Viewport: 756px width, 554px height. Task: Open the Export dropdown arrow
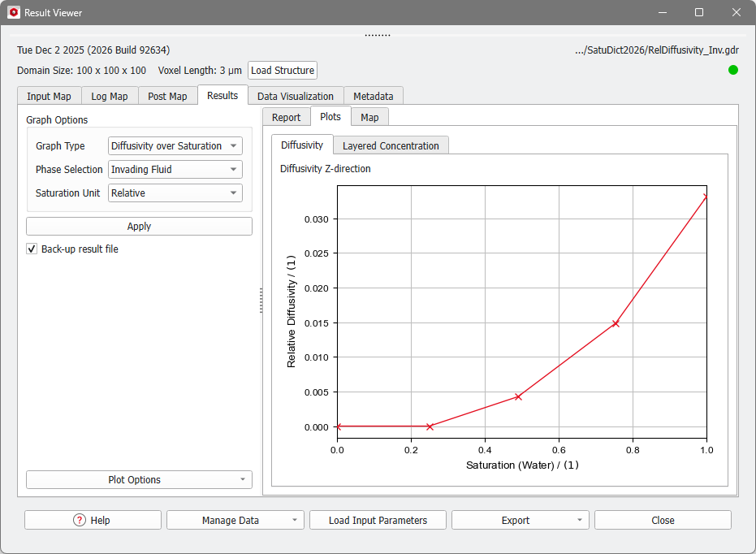578,519
